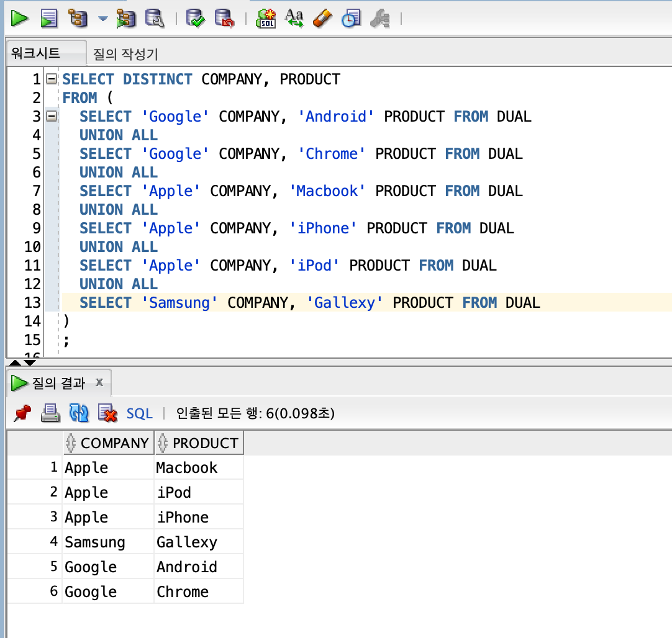Viewport: 672px width, 638px height.
Task: Click the disabled wrench toolbar icon
Action: point(380,19)
